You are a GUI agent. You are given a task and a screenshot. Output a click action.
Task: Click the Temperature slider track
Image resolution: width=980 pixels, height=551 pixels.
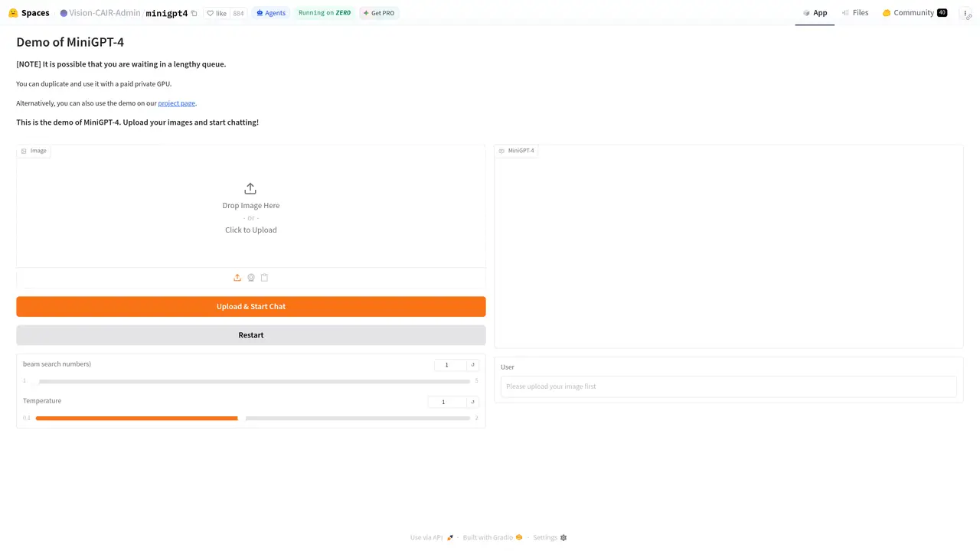click(253, 418)
